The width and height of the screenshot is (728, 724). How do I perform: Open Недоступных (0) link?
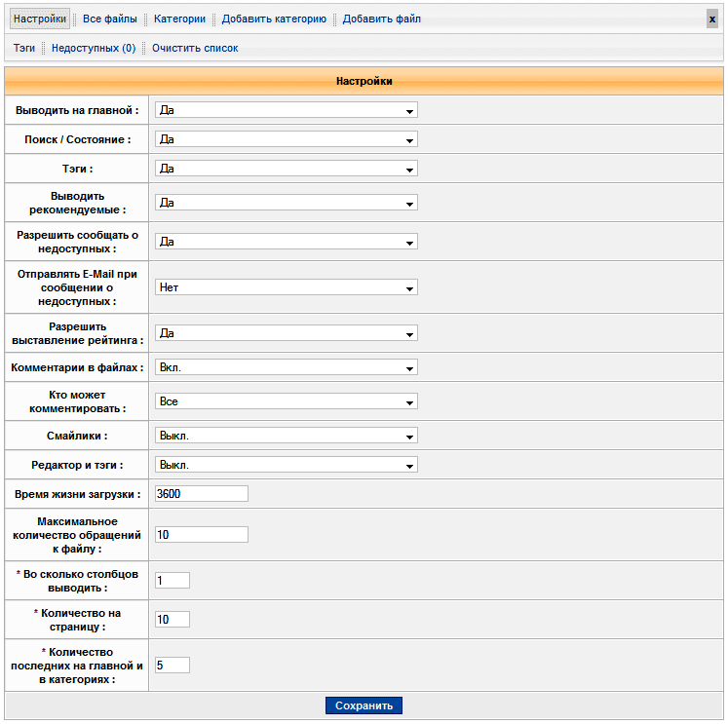[x=94, y=48]
